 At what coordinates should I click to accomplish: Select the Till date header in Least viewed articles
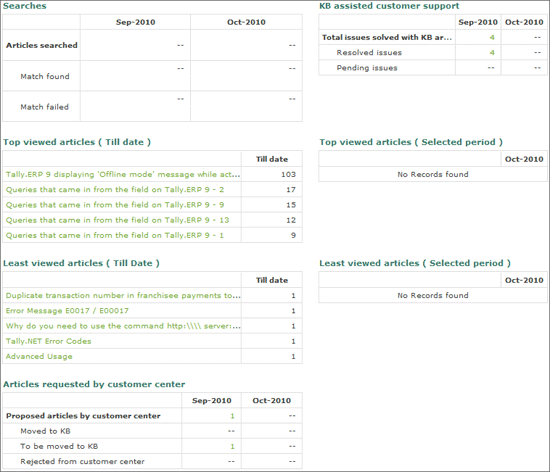272,280
